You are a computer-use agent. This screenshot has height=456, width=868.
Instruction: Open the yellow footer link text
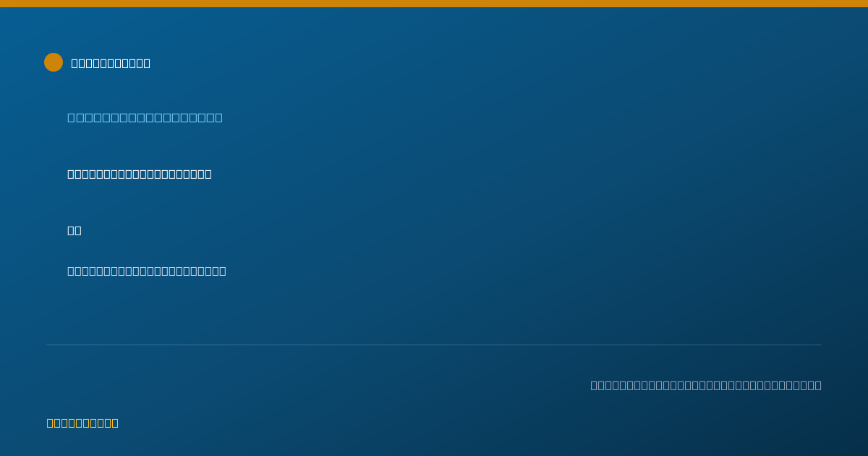point(82,423)
